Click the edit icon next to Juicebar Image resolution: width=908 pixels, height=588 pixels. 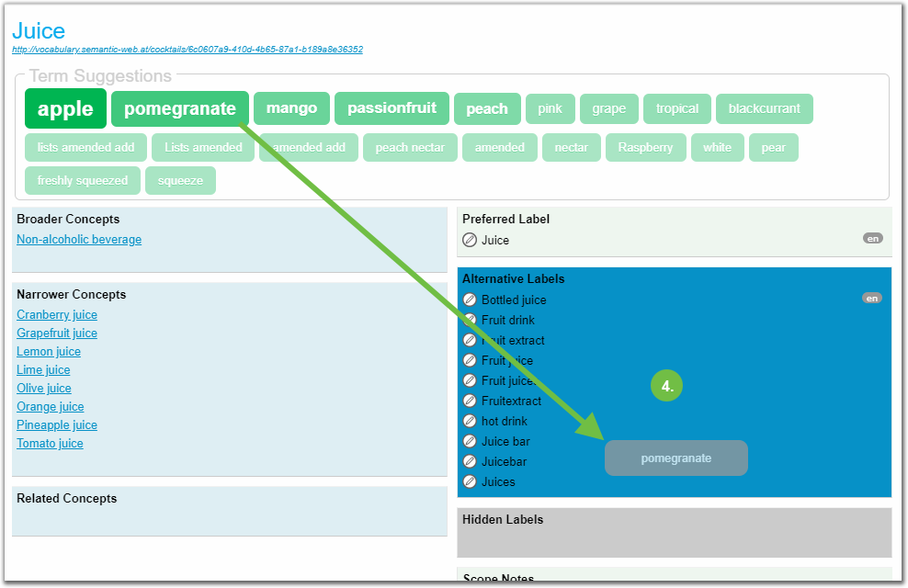click(470, 461)
